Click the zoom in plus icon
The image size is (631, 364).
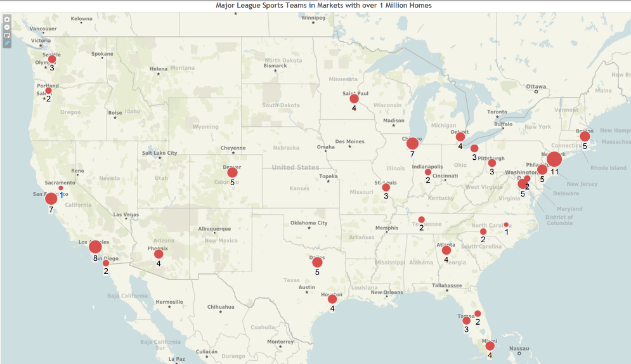(x=7, y=20)
